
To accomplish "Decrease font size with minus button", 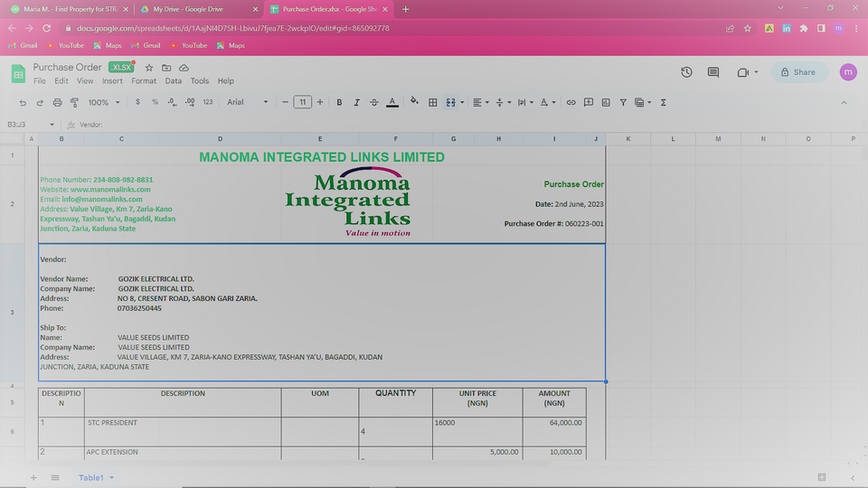I will [x=285, y=102].
